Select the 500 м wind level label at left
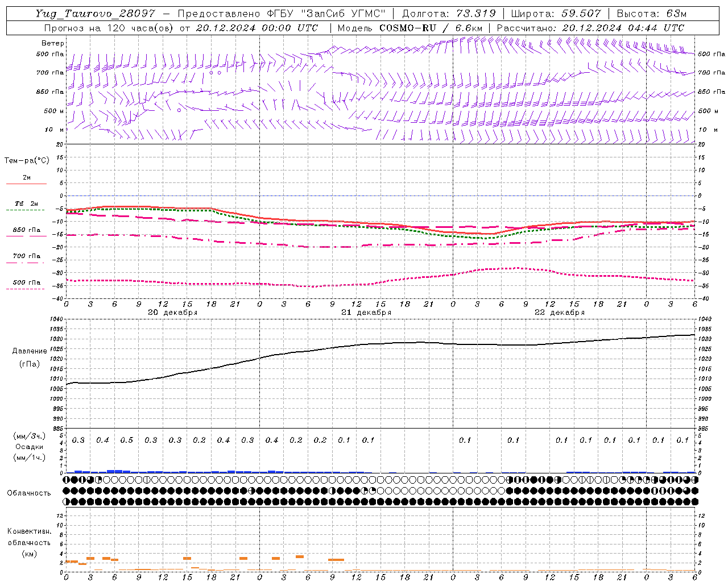 pyautogui.click(x=54, y=111)
